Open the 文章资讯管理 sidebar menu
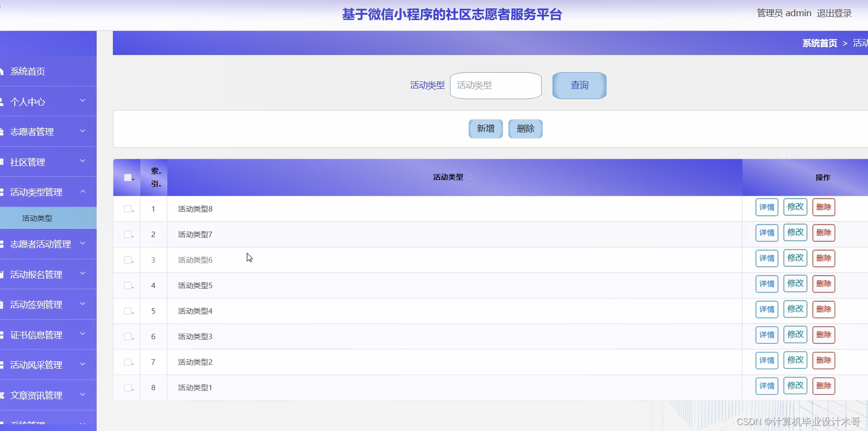Screen dimensions: 868x431 point(48,395)
